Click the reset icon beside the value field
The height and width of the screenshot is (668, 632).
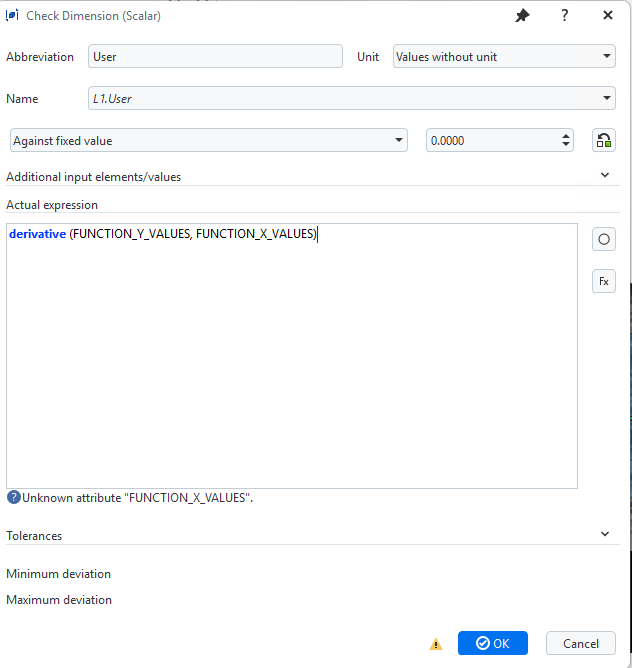pyautogui.click(x=604, y=141)
